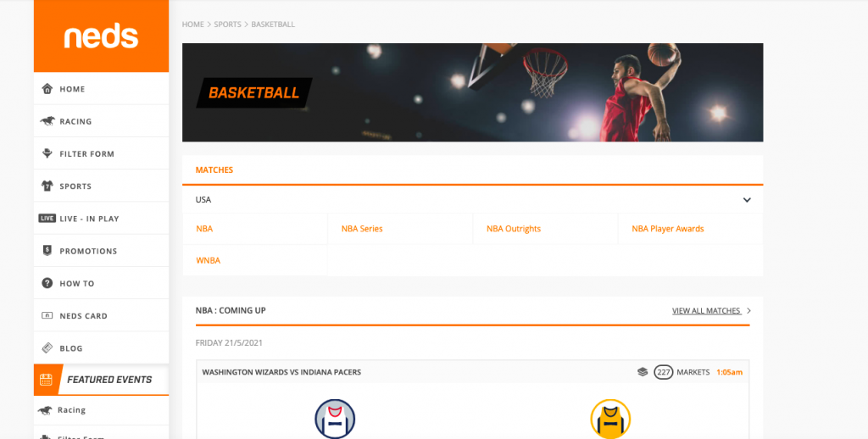Select the Matches tab
This screenshot has height=439, width=868.
[x=214, y=170]
